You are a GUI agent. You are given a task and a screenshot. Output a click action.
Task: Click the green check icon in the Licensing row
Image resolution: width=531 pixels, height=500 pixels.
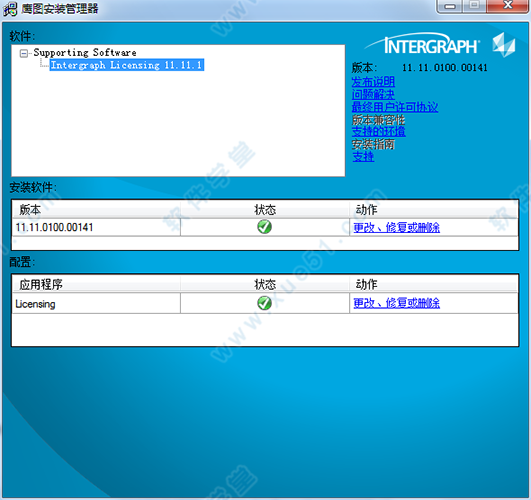[x=264, y=303]
